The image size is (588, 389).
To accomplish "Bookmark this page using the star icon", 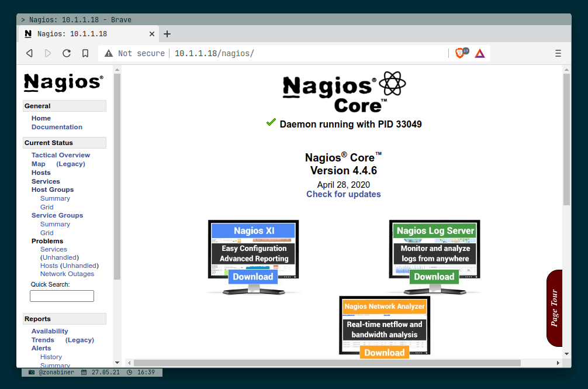I will point(85,53).
